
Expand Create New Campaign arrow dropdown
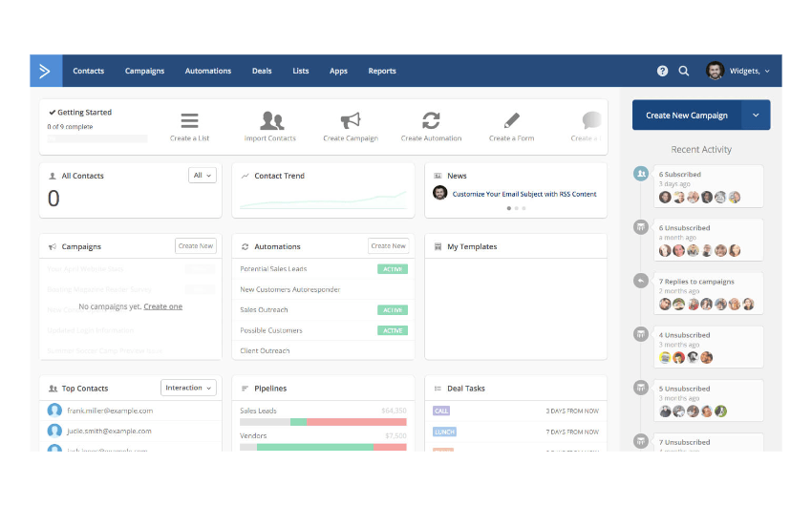pyautogui.click(x=756, y=115)
